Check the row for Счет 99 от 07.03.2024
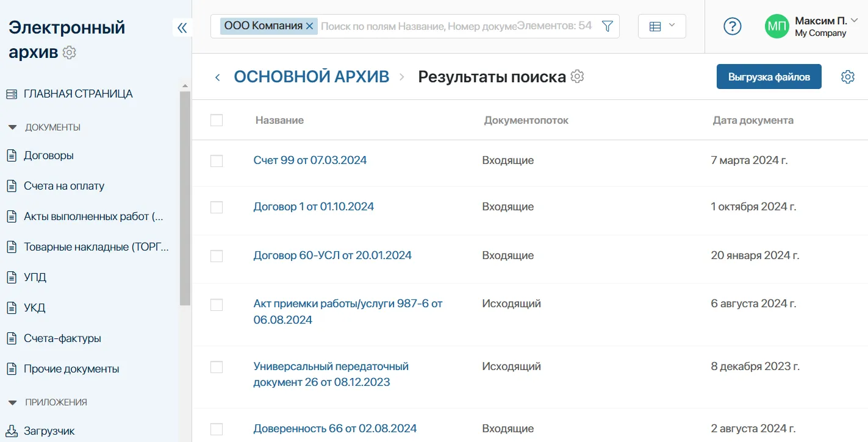Image resolution: width=868 pixels, height=442 pixels. click(217, 160)
